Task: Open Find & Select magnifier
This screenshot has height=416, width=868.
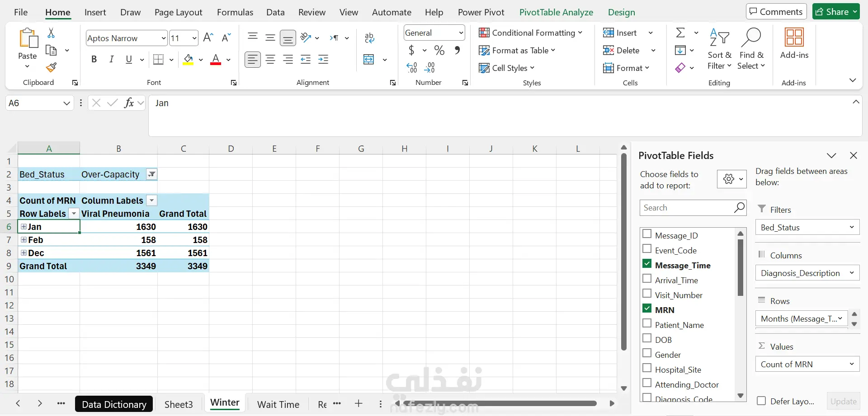Action: tap(751, 37)
